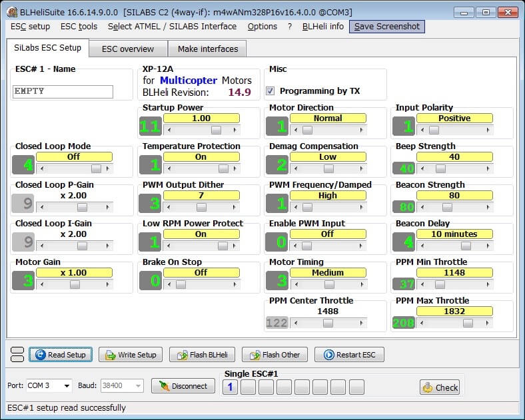This screenshot has height=420, width=525.
Task: Click the Write Setup button label
Action: click(x=137, y=355)
